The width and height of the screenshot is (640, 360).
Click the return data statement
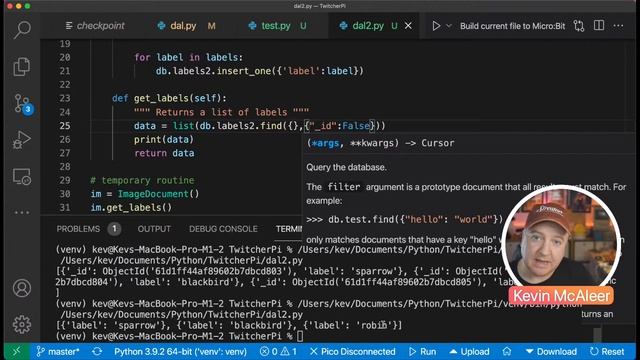(164, 153)
